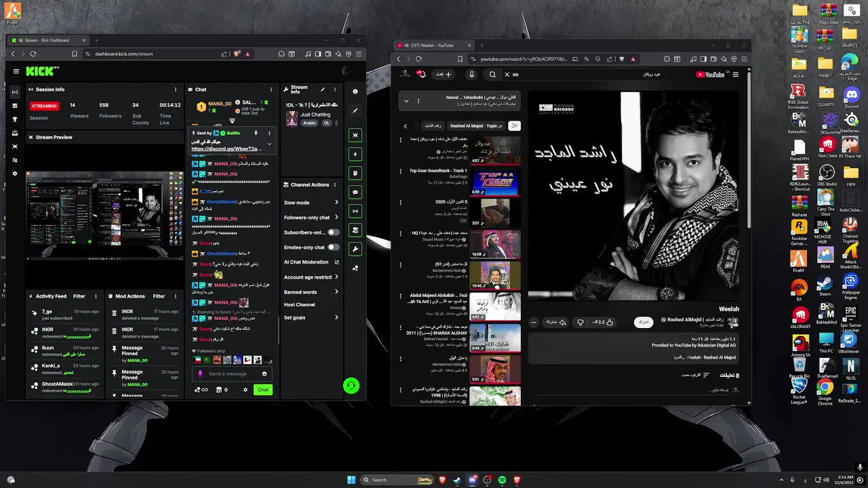Open Mod Actions Filter
The height and width of the screenshot is (488, 868).
pos(159,296)
